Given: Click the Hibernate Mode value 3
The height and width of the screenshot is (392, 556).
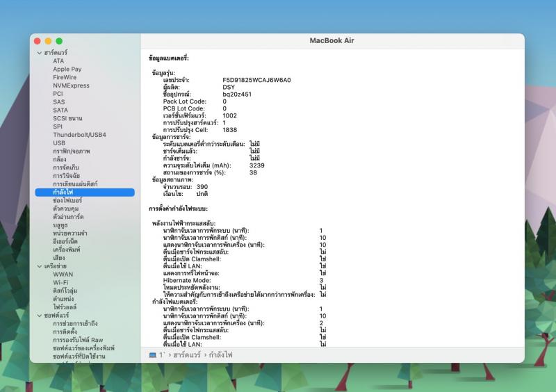Looking at the screenshot, I should pos(321,280).
